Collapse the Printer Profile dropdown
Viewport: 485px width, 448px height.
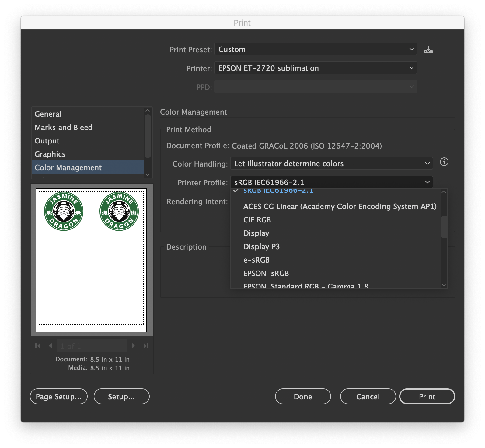point(331,182)
